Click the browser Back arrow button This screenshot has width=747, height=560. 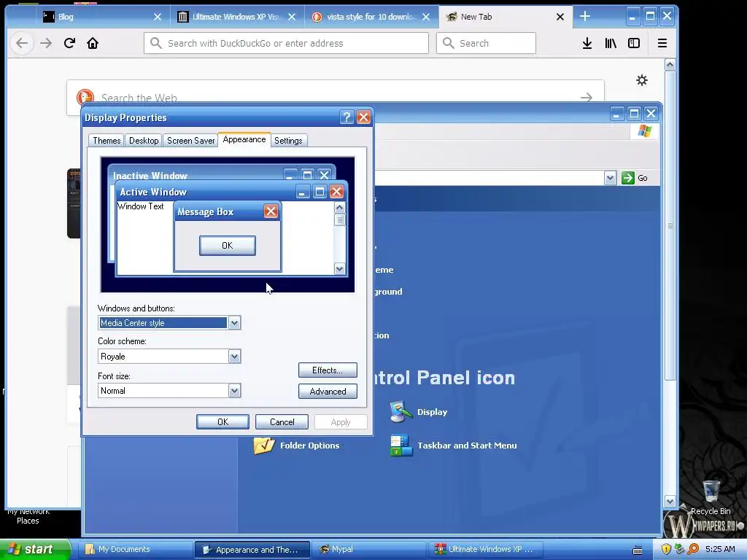pos(21,43)
